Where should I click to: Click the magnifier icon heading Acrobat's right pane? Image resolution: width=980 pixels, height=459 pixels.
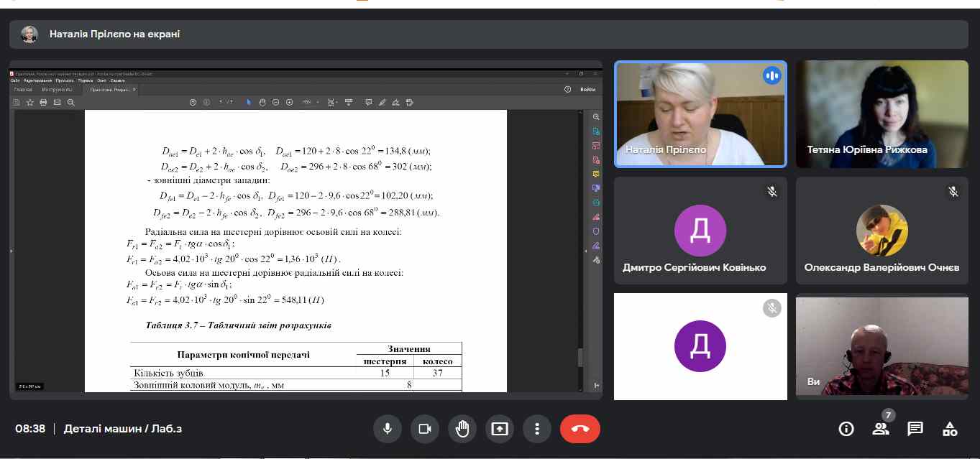[x=596, y=117]
